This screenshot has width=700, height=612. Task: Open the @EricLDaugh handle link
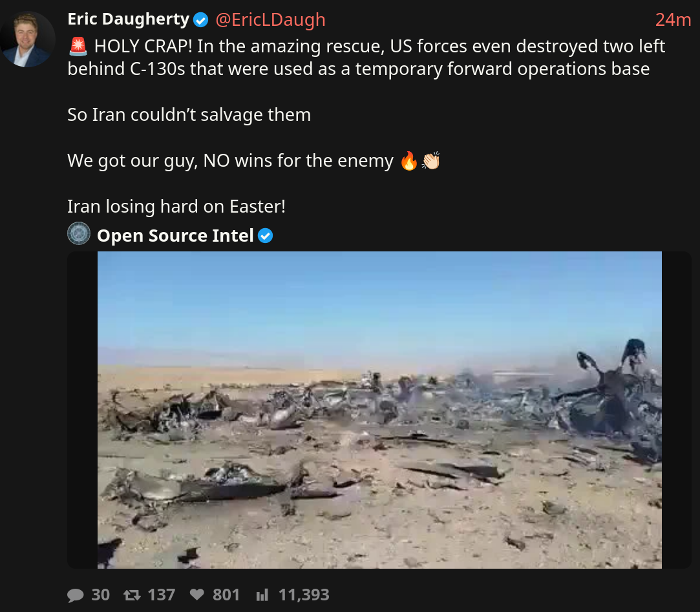[270, 20]
